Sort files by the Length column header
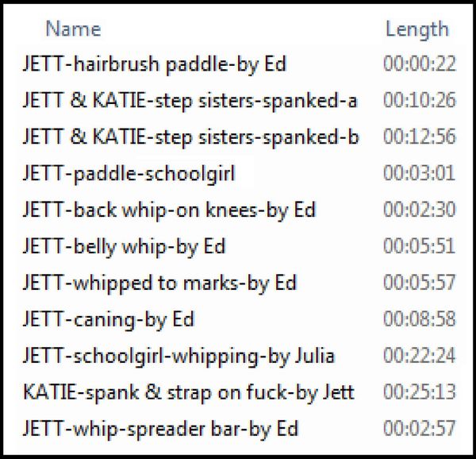Image resolution: width=476 pixels, height=459 pixels. 416,29
